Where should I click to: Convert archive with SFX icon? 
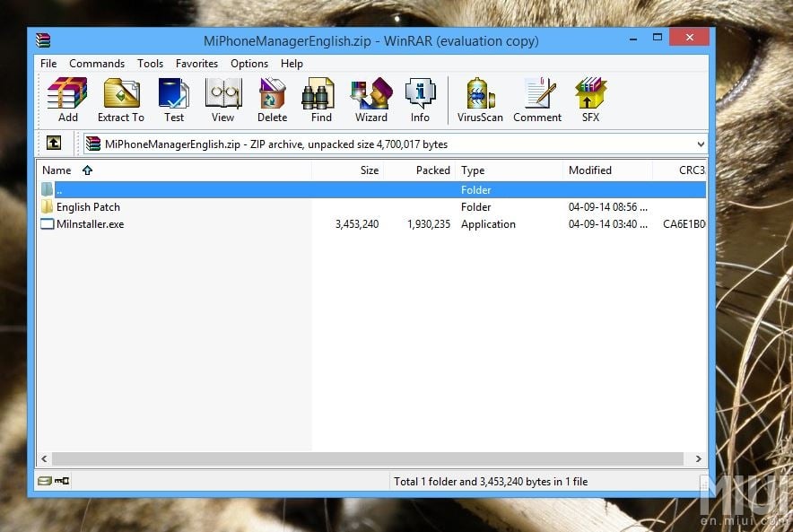coord(590,100)
